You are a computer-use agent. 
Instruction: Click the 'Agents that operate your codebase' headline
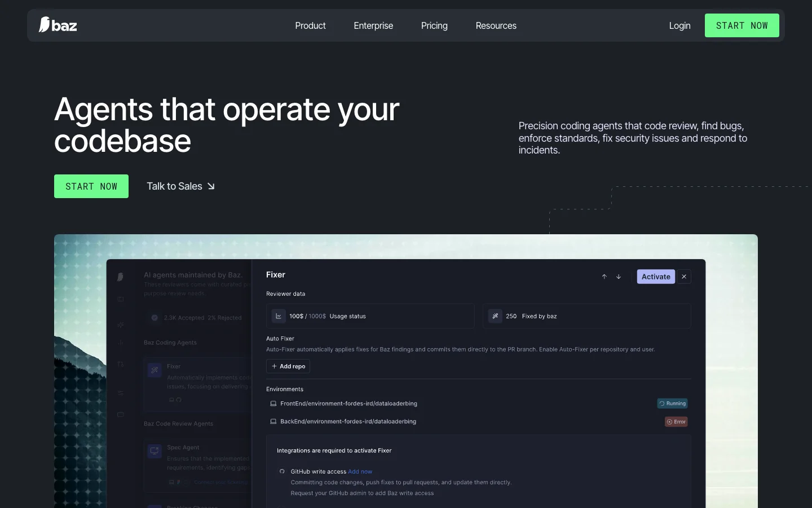point(227,125)
